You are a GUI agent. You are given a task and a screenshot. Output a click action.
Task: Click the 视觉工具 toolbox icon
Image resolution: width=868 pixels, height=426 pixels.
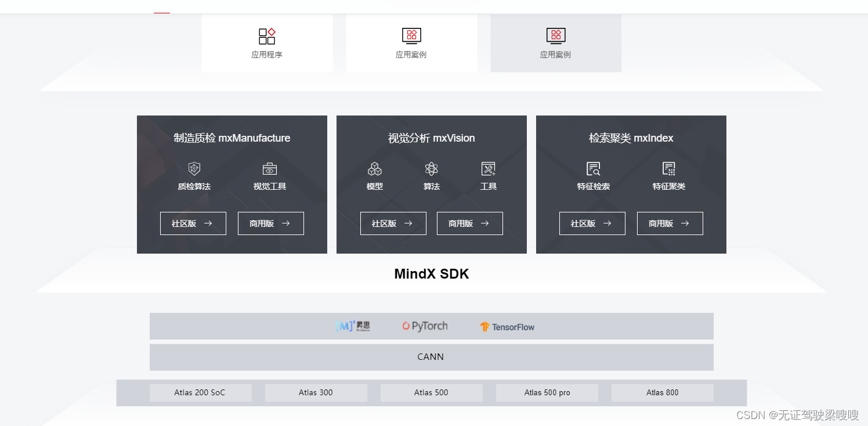click(270, 169)
